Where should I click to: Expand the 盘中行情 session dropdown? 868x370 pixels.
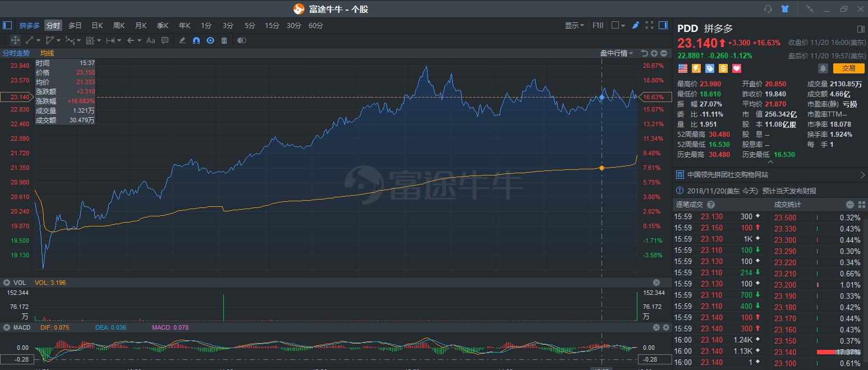point(617,53)
